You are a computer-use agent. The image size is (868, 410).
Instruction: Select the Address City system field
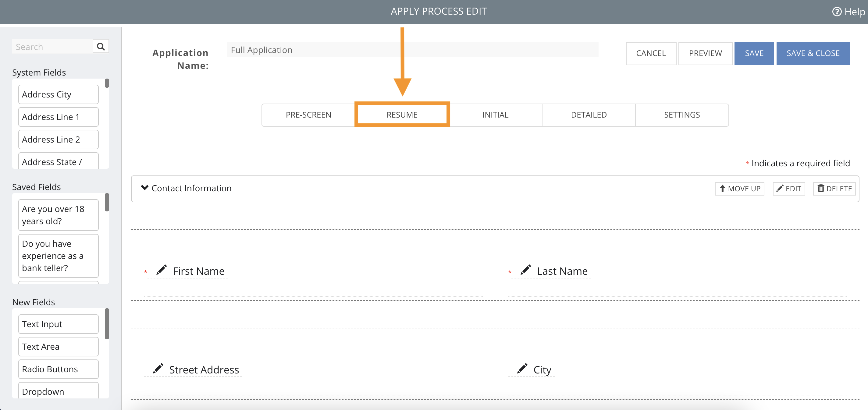coord(58,94)
